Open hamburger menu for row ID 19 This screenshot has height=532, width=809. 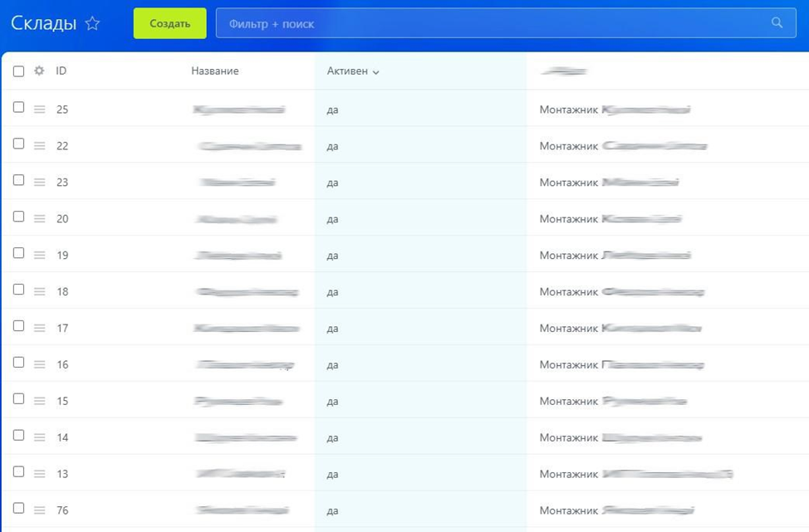(39, 256)
